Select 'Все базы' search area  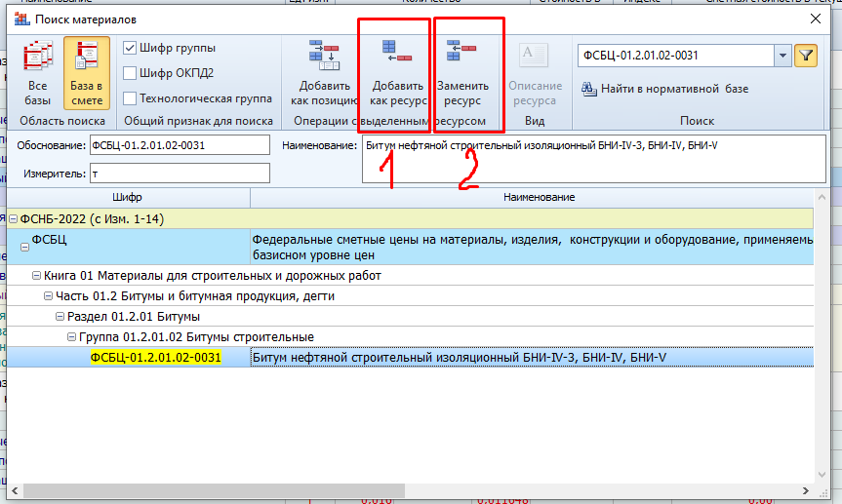tap(37, 73)
